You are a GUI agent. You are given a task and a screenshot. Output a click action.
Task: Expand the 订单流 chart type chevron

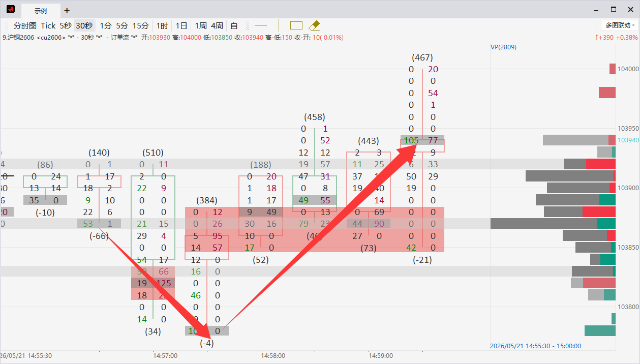[x=134, y=38]
